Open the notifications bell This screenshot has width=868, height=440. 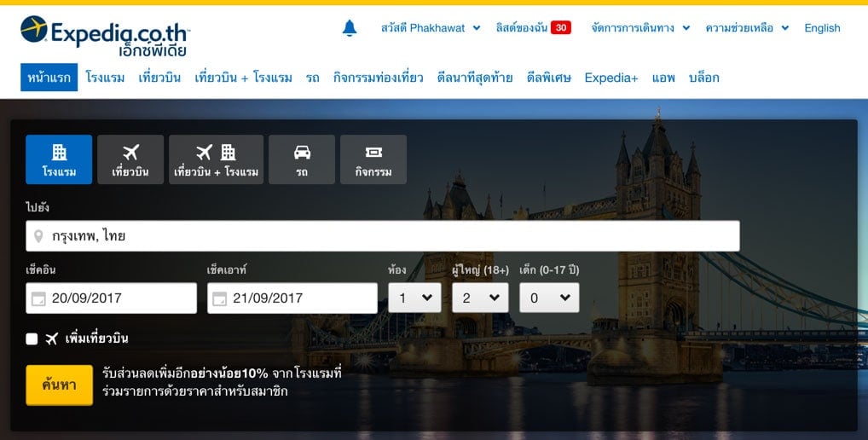[350, 27]
